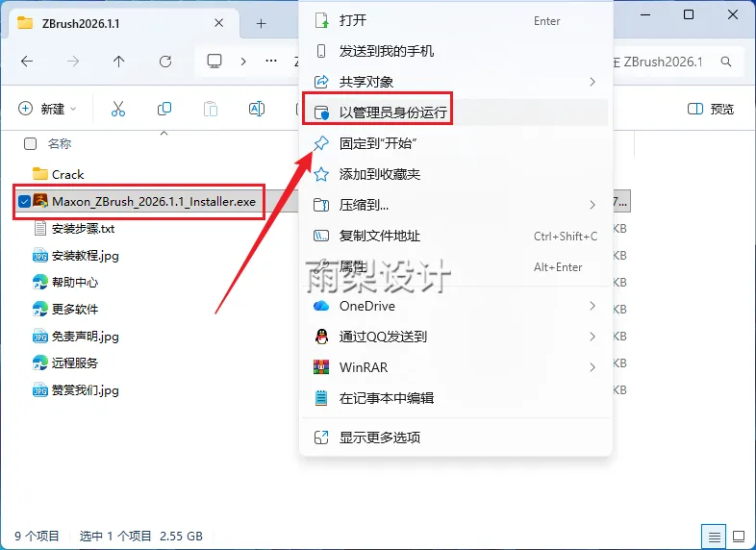The height and width of the screenshot is (550, 756).
Task: Choose 以管理员身份运行
Action: pos(456,112)
